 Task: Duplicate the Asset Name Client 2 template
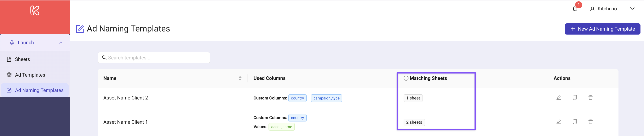(x=574, y=97)
